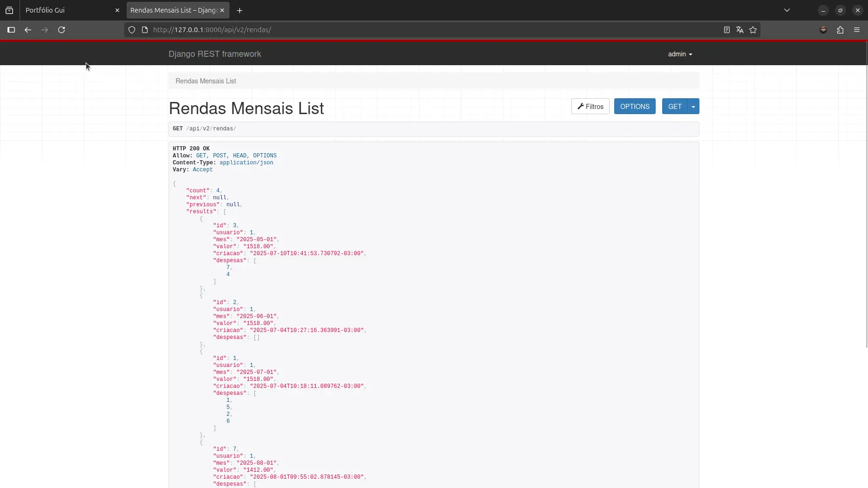Close the Rendas Mensais List tab
The width and height of the screenshot is (868, 488).
point(222,10)
